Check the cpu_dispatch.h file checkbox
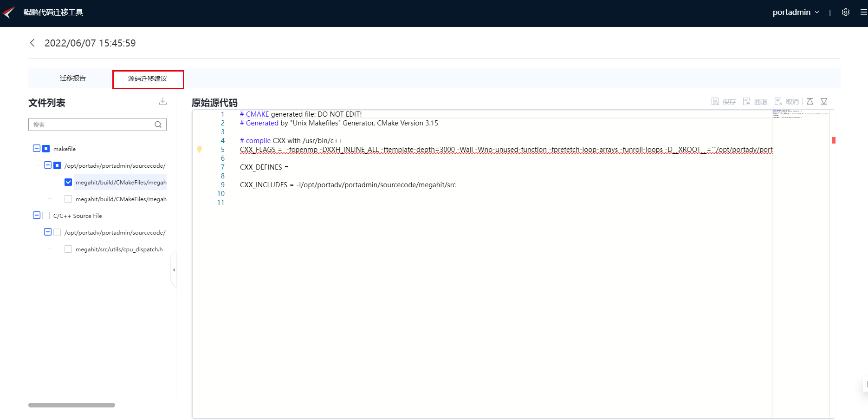The image size is (868, 420). click(x=68, y=249)
